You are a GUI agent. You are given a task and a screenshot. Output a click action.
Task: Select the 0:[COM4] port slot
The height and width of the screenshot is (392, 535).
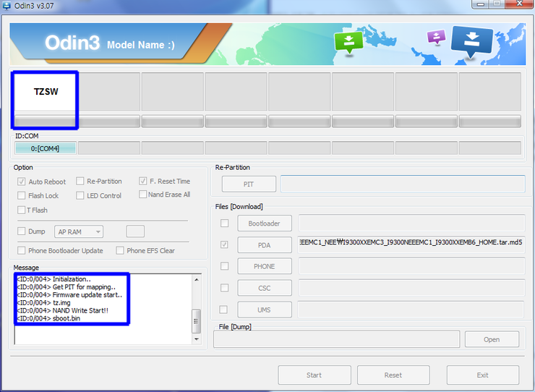pyautogui.click(x=45, y=148)
